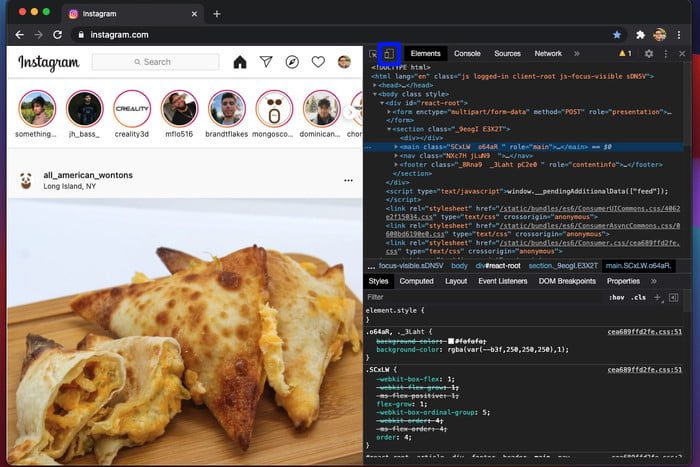
Task: Open the Event Listeners tab
Action: (503, 281)
